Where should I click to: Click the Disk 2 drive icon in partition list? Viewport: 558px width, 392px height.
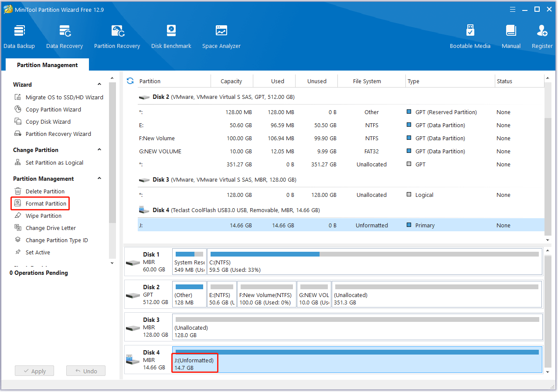tap(144, 97)
